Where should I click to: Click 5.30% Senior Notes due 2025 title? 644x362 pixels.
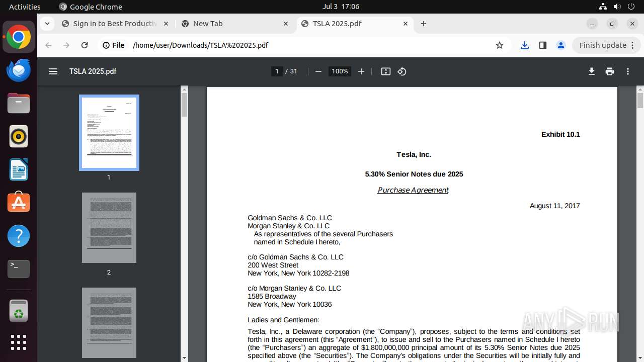[414, 174]
